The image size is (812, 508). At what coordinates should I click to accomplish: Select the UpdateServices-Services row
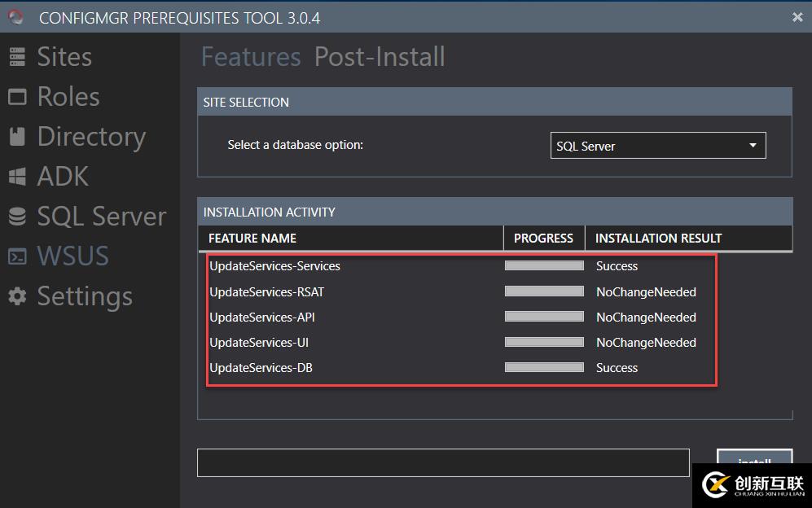click(x=274, y=266)
